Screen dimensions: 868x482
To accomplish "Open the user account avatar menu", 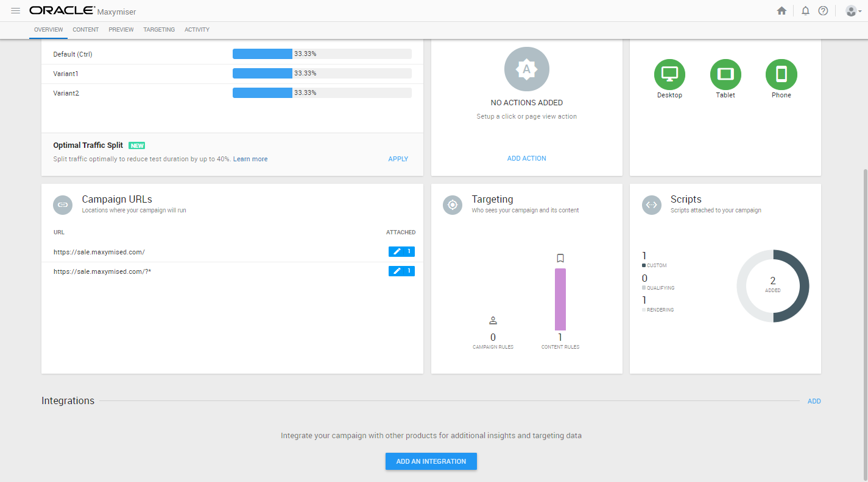I will pos(853,11).
